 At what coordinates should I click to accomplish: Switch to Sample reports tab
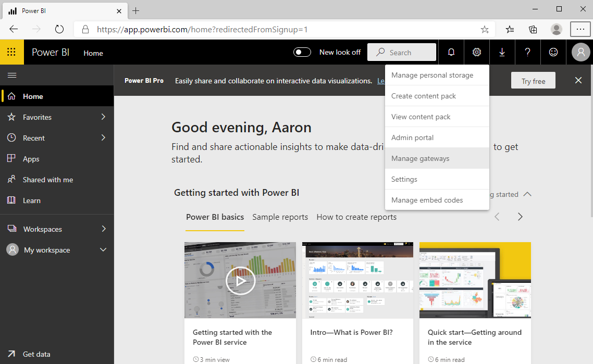click(280, 217)
